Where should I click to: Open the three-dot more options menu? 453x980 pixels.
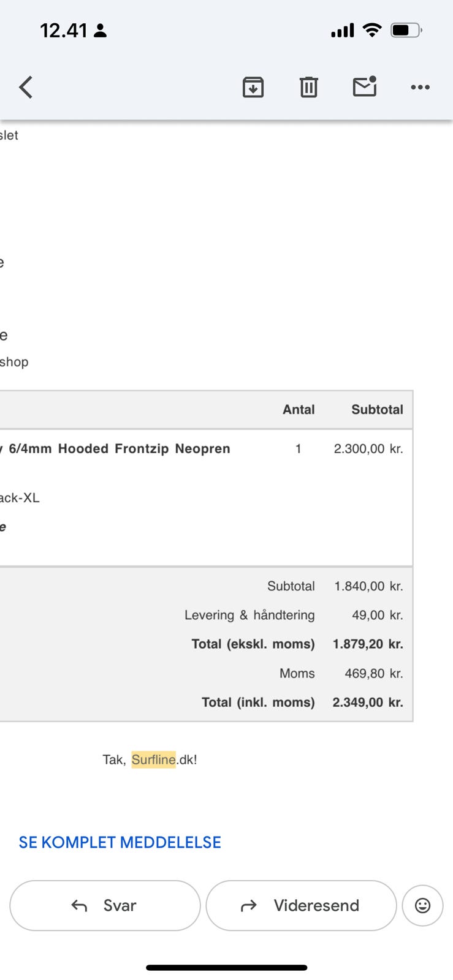(420, 88)
